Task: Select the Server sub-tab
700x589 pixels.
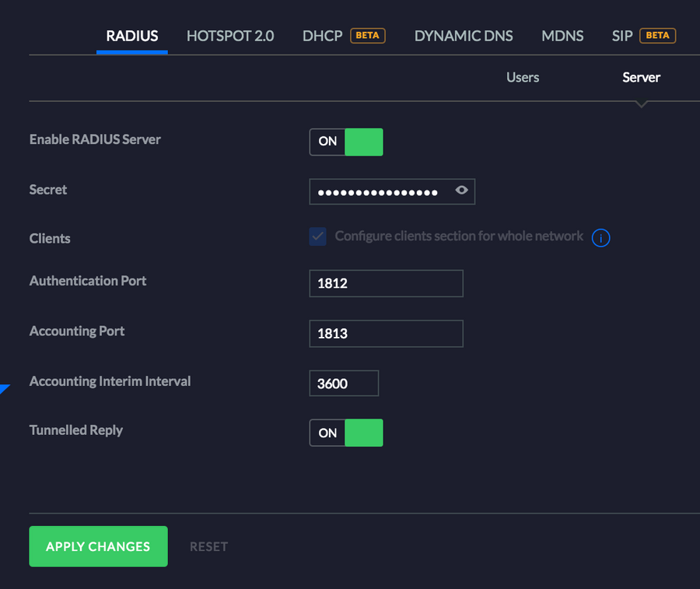Action: (641, 77)
